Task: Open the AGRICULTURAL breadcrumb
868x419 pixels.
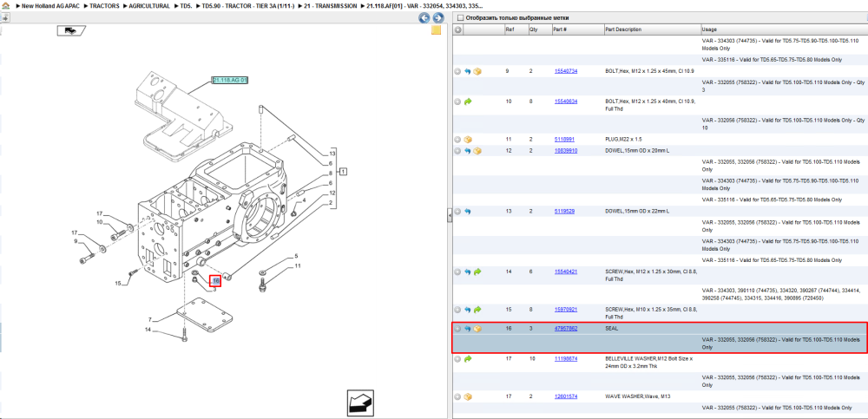Action: click(x=149, y=5)
